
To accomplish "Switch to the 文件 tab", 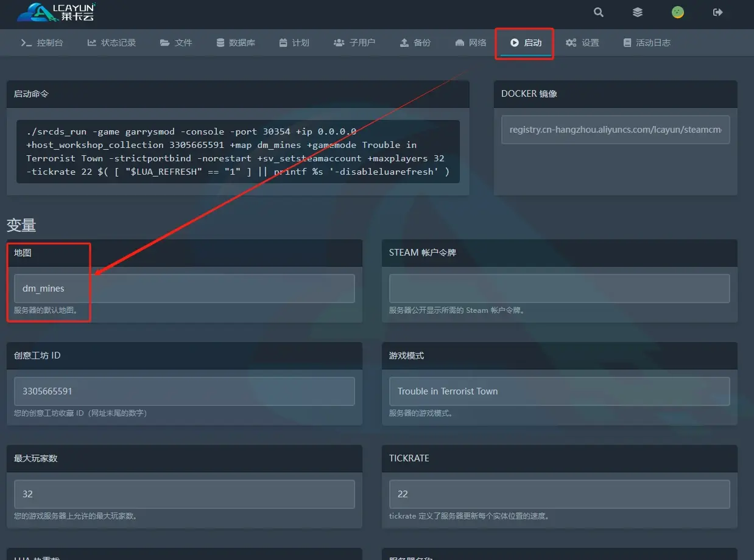I will 176,43.
